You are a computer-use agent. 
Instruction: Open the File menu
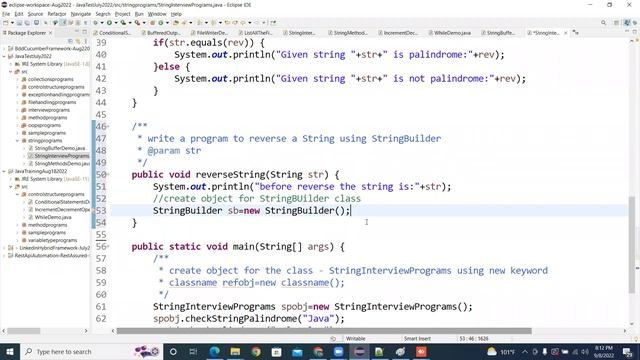pos(6,14)
